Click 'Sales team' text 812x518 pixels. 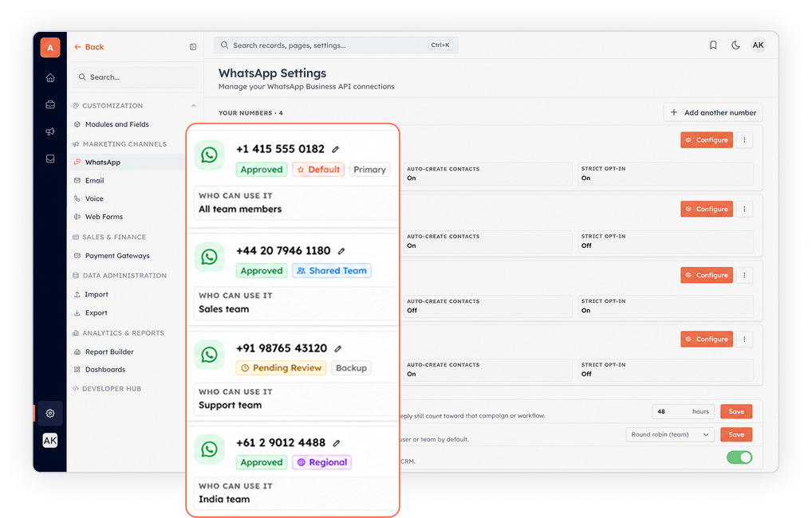[223, 309]
